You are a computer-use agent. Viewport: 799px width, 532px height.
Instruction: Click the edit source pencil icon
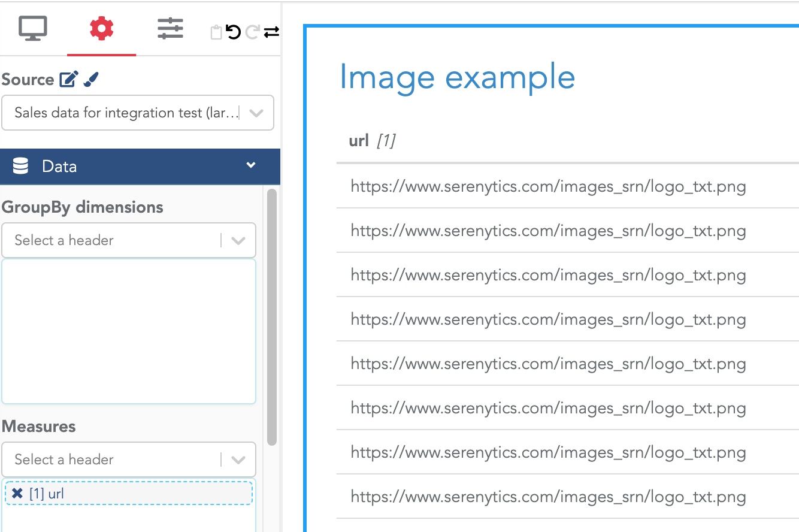pyautogui.click(x=69, y=79)
